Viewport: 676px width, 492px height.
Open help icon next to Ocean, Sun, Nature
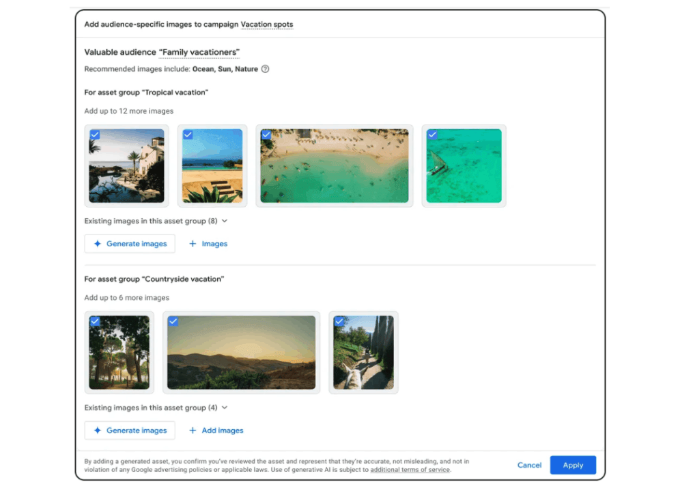pos(265,69)
